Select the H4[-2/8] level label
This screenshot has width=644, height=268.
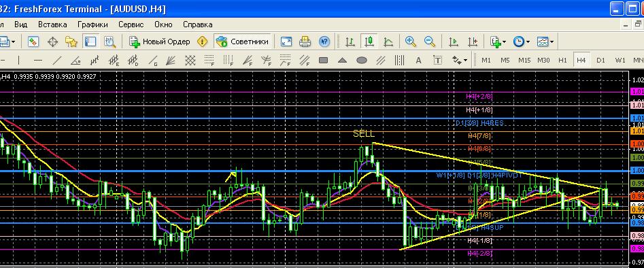click(479, 253)
